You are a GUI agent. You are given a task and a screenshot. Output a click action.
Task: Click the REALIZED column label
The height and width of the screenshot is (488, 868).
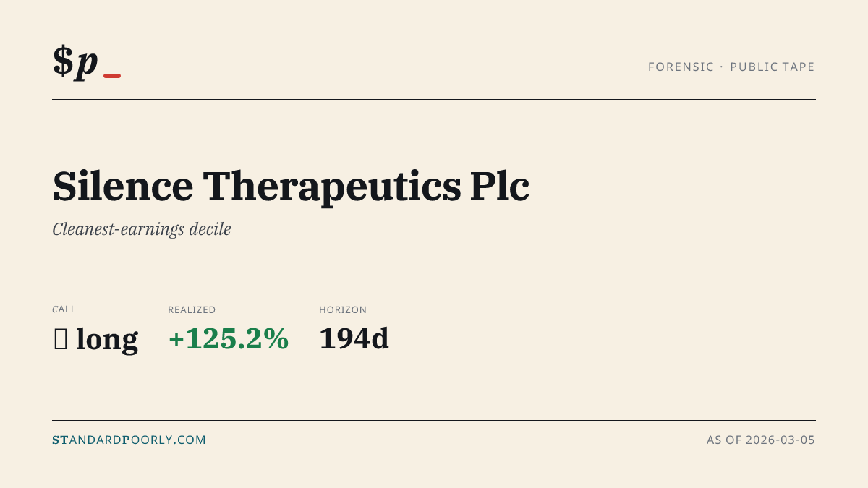[x=192, y=309]
